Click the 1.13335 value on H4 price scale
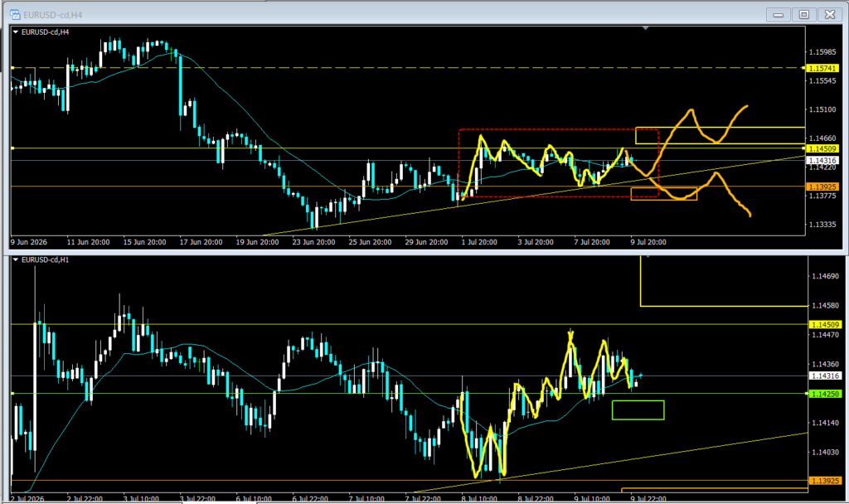849x504 pixels. click(822, 224)
